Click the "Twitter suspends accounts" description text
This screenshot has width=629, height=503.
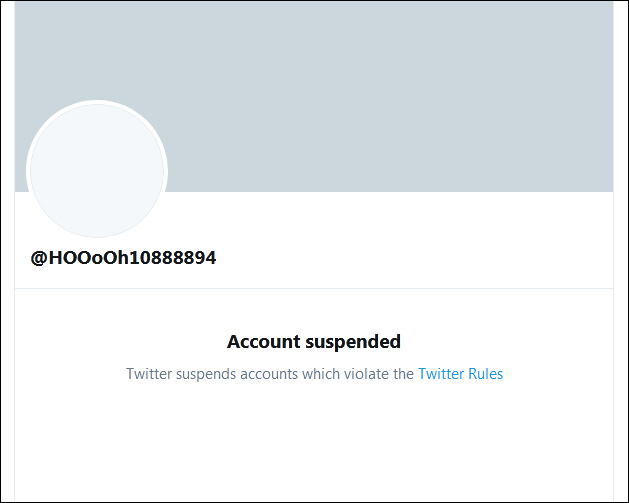click(269, 374)
